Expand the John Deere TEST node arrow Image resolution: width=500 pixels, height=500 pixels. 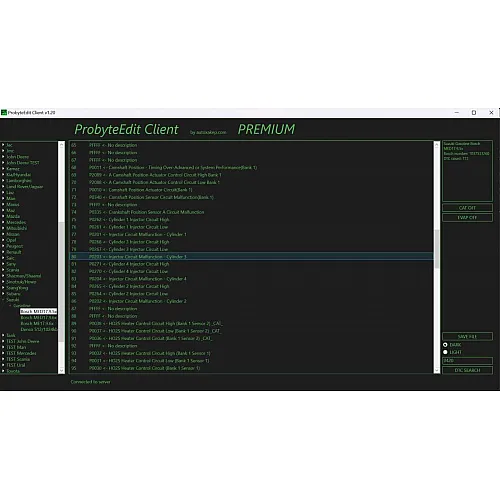tap(3, 163)
